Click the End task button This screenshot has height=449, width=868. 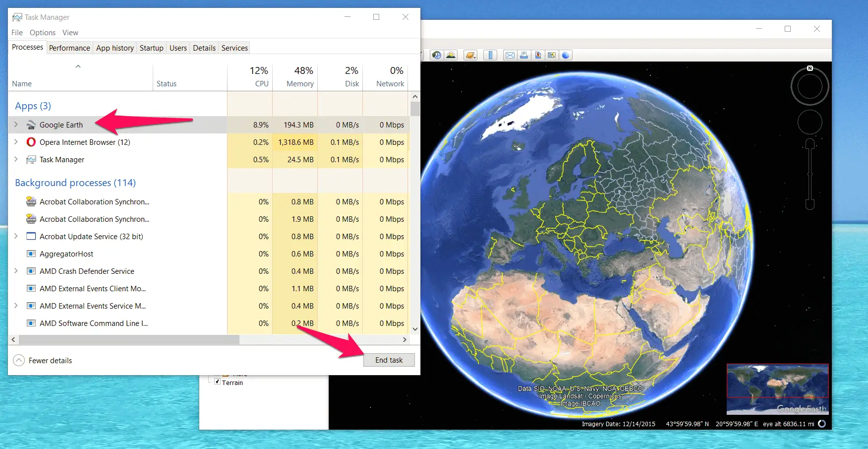[x=389, y=360]
